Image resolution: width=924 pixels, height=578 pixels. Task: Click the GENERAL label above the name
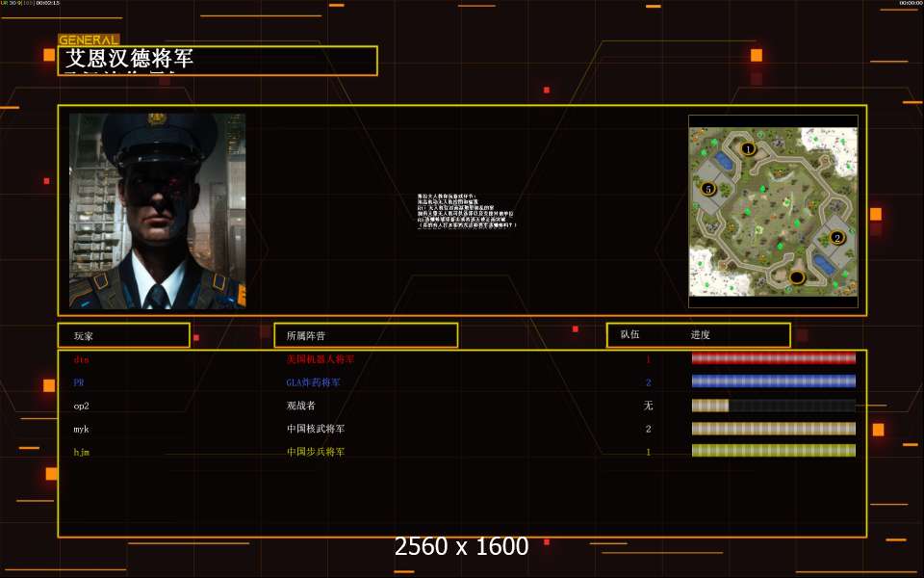click(x=89, y=40)
